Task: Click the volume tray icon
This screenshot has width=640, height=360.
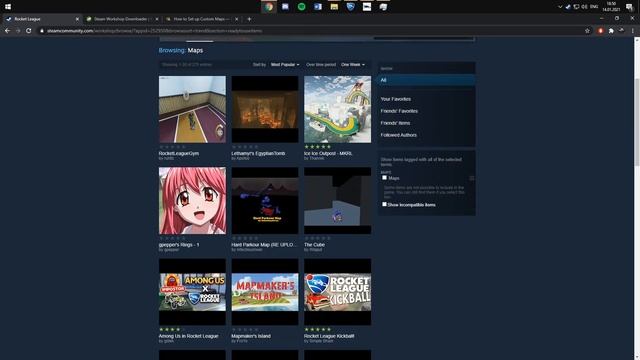Action: (584, 7)
